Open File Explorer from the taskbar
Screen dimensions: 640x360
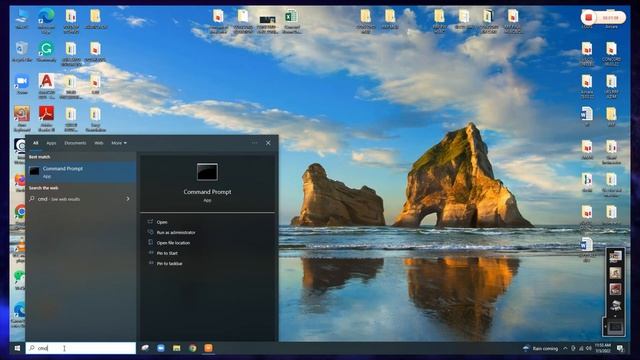pos(176,348)
